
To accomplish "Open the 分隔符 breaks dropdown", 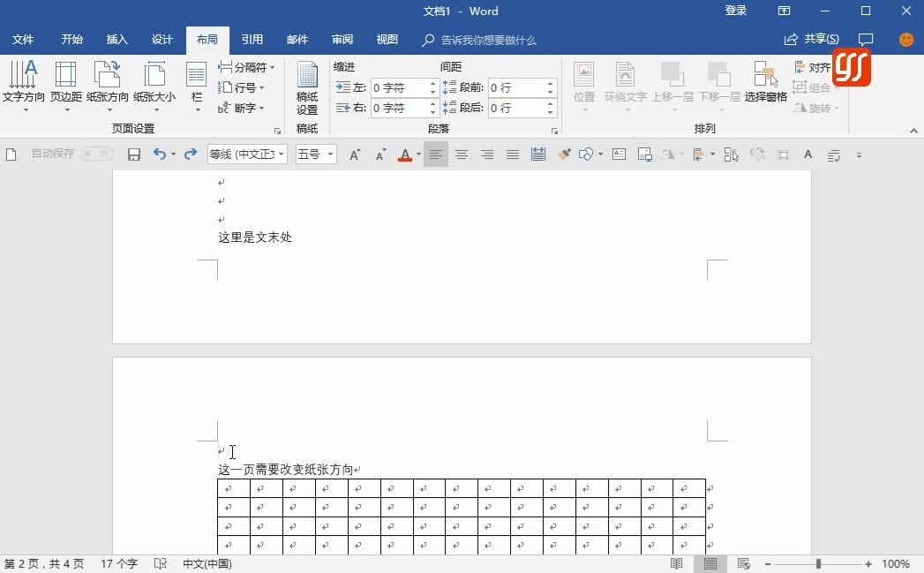I will (x=250, y=66).
